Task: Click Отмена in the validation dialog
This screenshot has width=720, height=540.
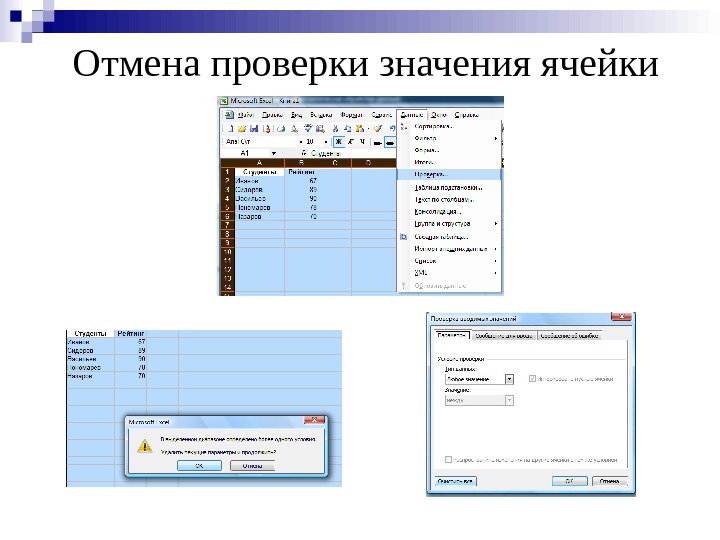Action: 609,481
